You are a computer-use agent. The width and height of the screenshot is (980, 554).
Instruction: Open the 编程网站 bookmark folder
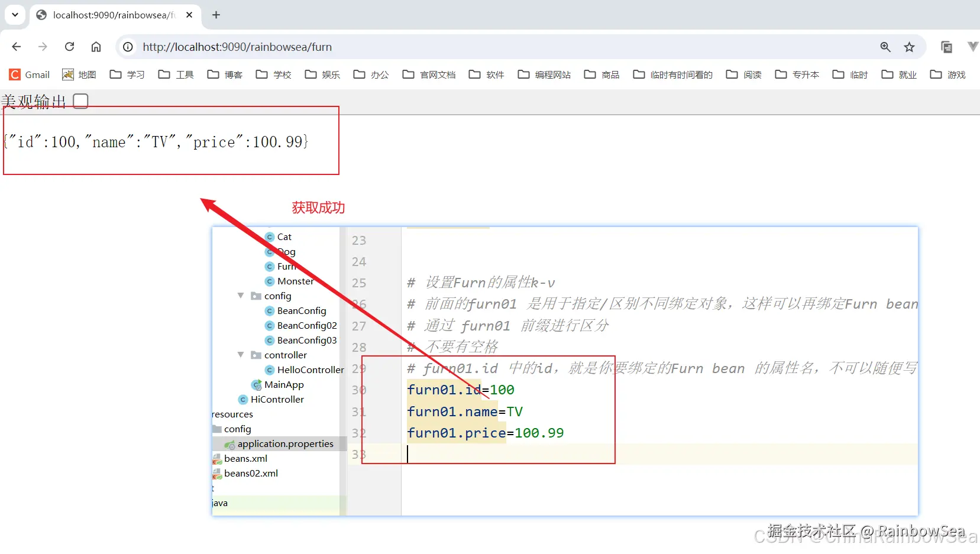pyautogui.click(x=544, y=74)
